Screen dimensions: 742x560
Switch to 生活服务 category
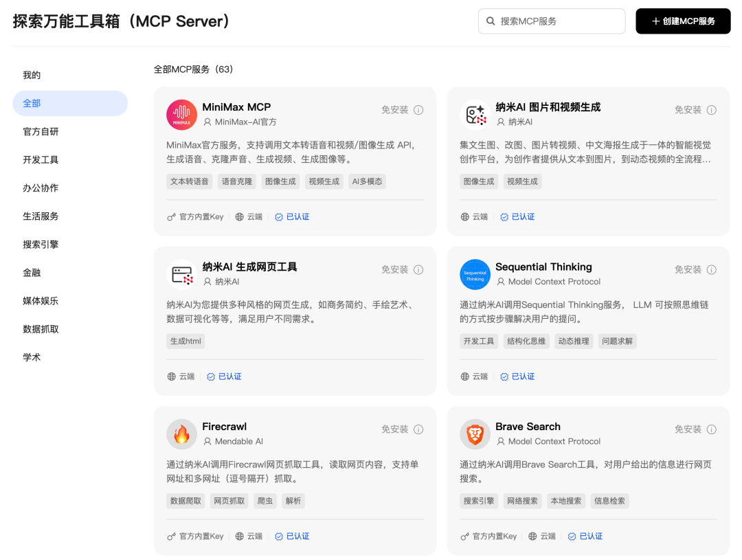(x=70, y=216)
